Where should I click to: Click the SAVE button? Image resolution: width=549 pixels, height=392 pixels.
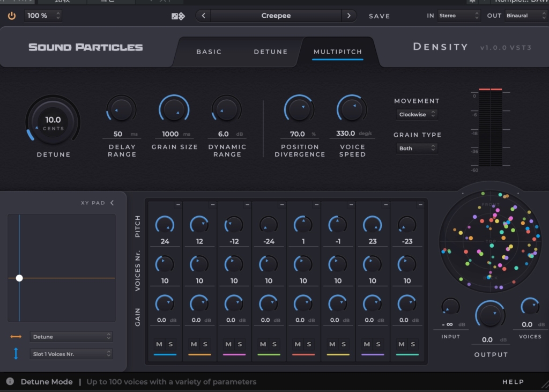pyautogui.click(x=379, y=16)
